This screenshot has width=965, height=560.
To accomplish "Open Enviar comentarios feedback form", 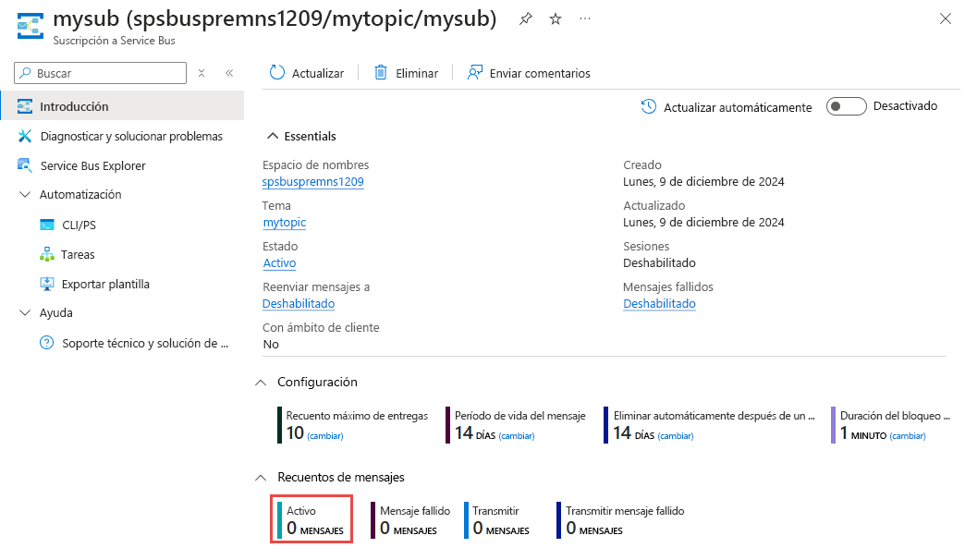I will pos(540,73).
